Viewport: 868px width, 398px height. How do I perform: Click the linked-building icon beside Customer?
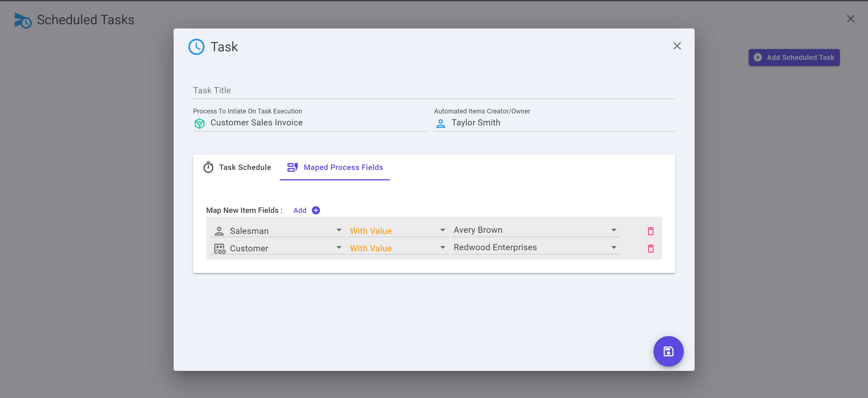[x=220, y=249]
